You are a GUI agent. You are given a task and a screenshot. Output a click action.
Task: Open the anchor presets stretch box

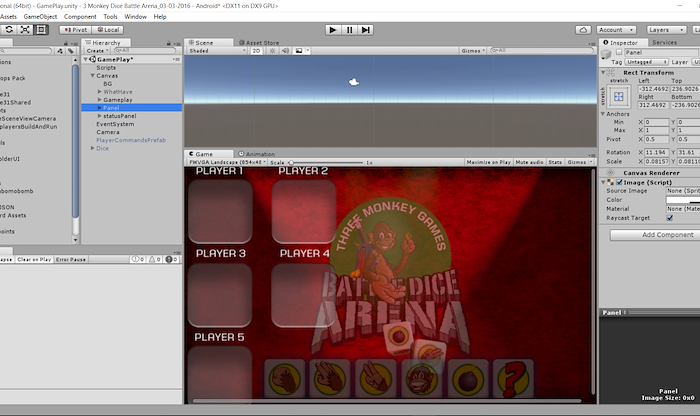pyautogui.click(x=619, y=96)
